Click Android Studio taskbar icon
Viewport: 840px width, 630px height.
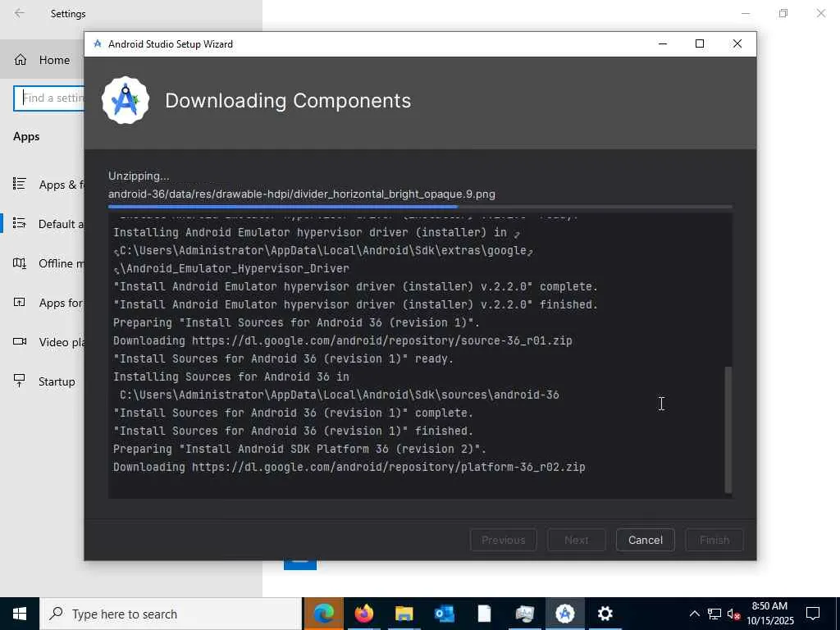tap(564, 614)
